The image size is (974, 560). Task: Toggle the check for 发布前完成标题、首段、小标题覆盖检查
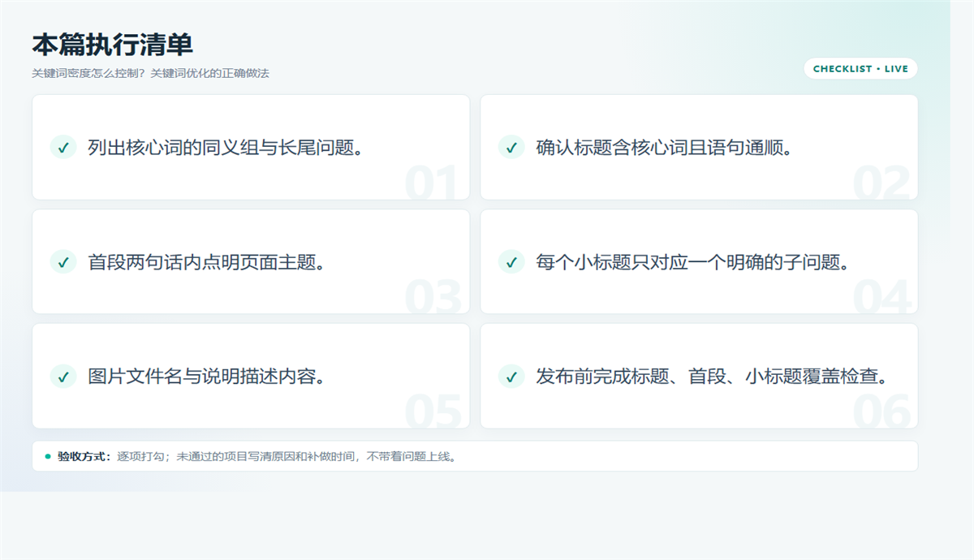coord(511,376)
